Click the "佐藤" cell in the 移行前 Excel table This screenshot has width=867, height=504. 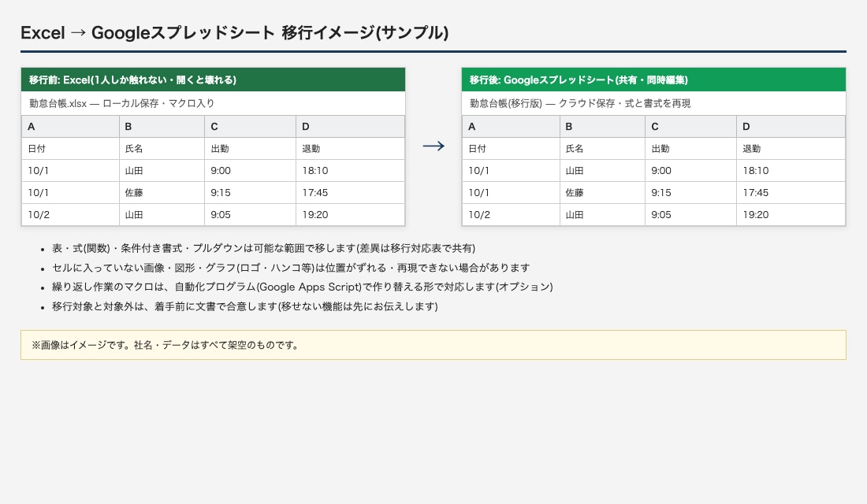(162, 193)
